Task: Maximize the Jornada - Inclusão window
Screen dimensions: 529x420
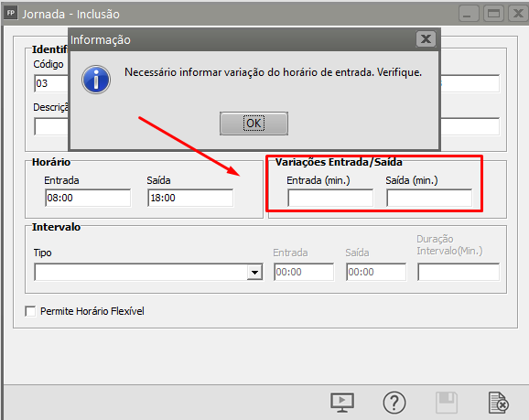Action: 493,14
